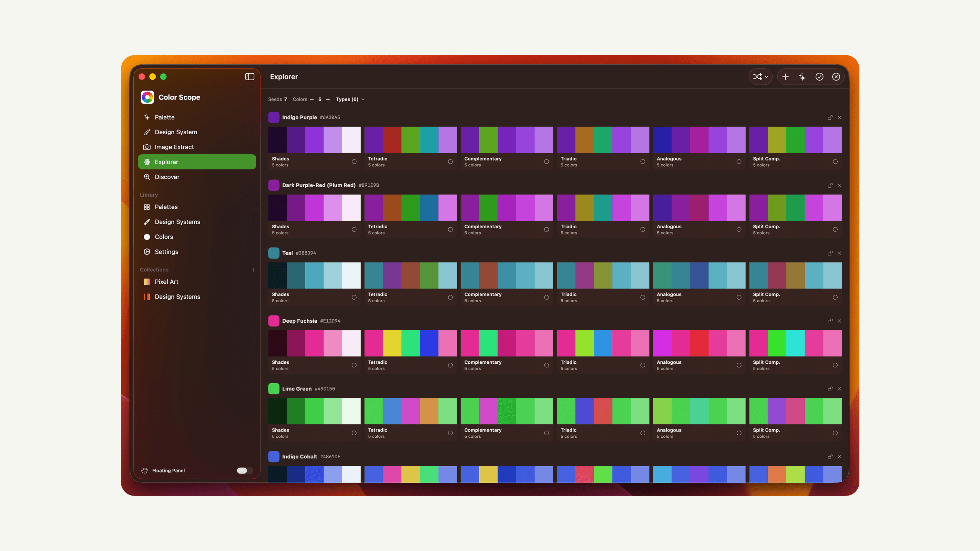Click the lock icon on Deep Fuchsia row
Viewport: 980px width, 551px height.
tap(830, 321)
